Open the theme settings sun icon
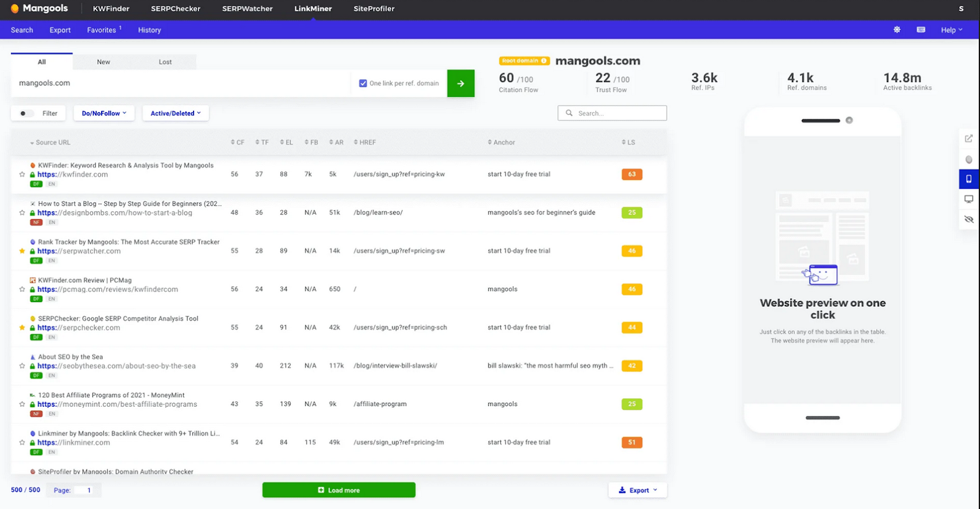The image size is (980, 509). [x=897, y=29]
